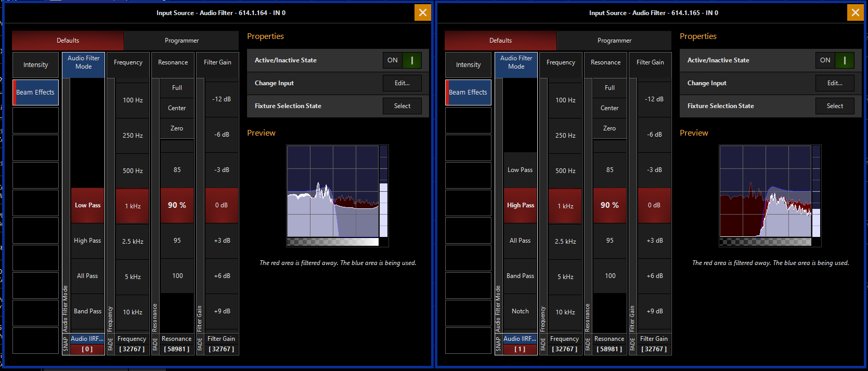Set Frequency to 1 kHz in 614.1.164 window
The width and height of the screenshot is (868, 371).
tap(133, 206)
